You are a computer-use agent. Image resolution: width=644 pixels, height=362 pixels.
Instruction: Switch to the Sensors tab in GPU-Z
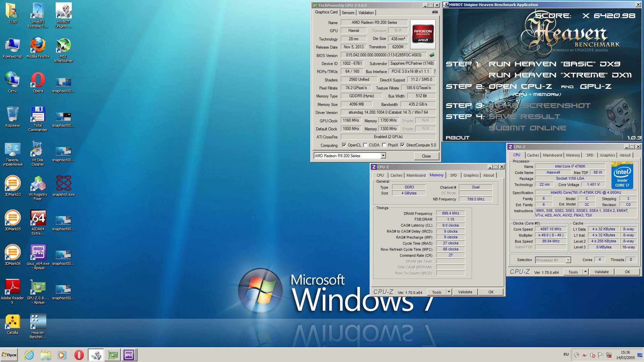coord(348,13)
